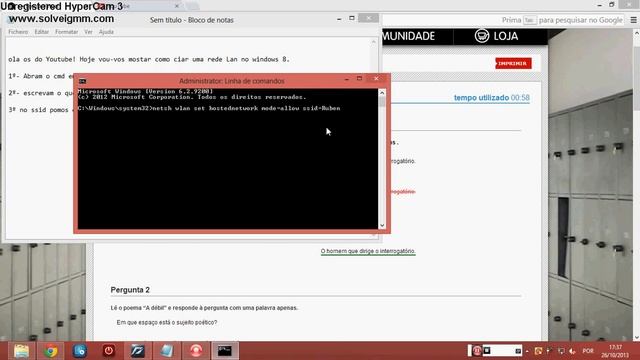Open the taskbar clock showing 17:37
Viewport: 640px width, 360px height.
(x=615, y=351)
